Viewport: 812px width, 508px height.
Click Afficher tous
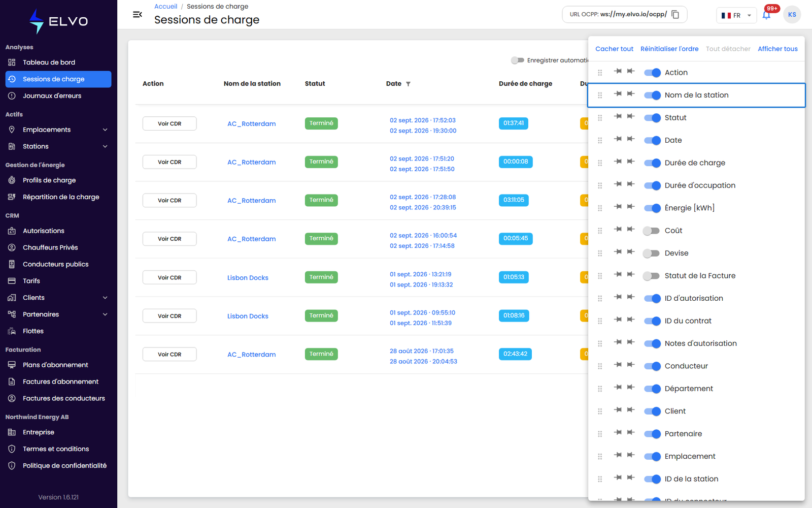pyautogui.click(x=777, y=49)
